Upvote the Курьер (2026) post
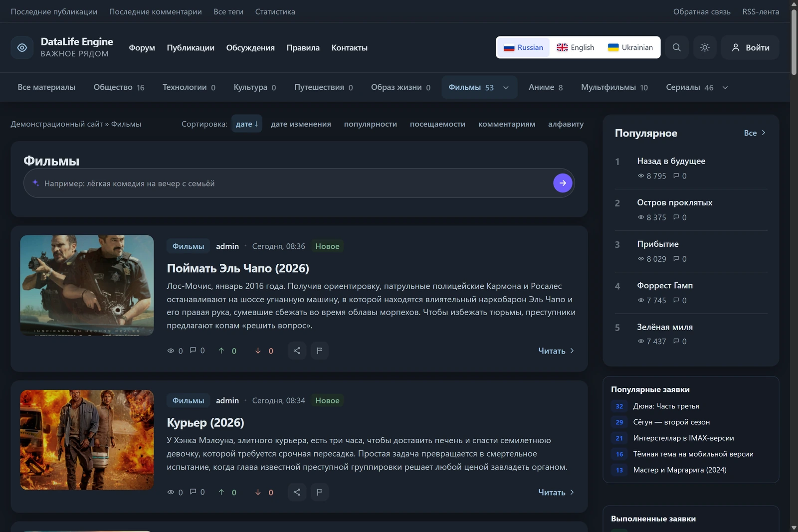 [221, 492]
